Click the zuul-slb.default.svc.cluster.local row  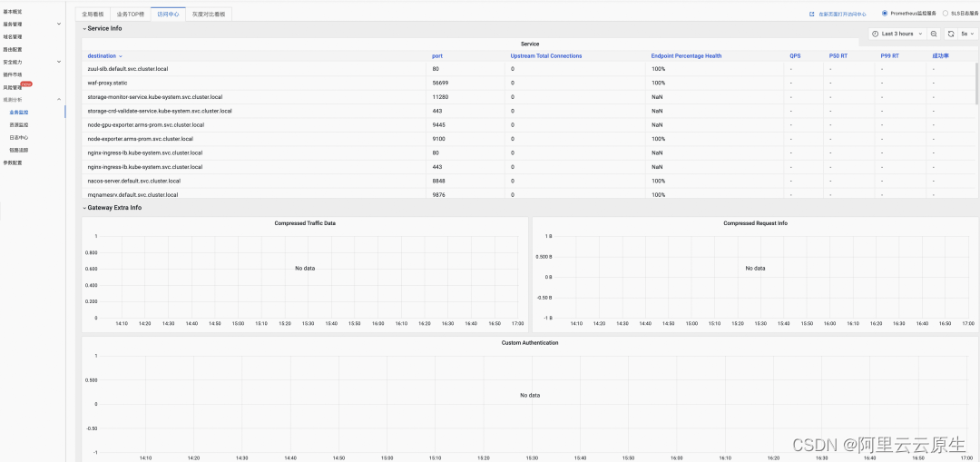528,69
